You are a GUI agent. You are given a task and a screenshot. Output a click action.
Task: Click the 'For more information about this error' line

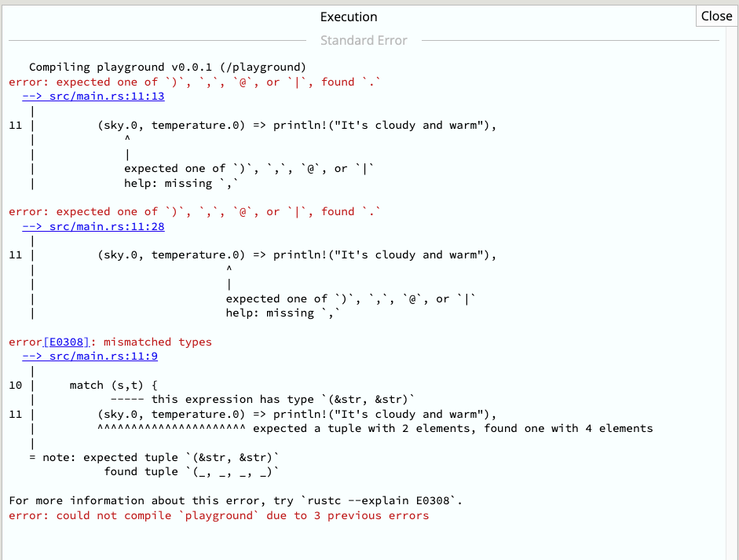[236, 500]
